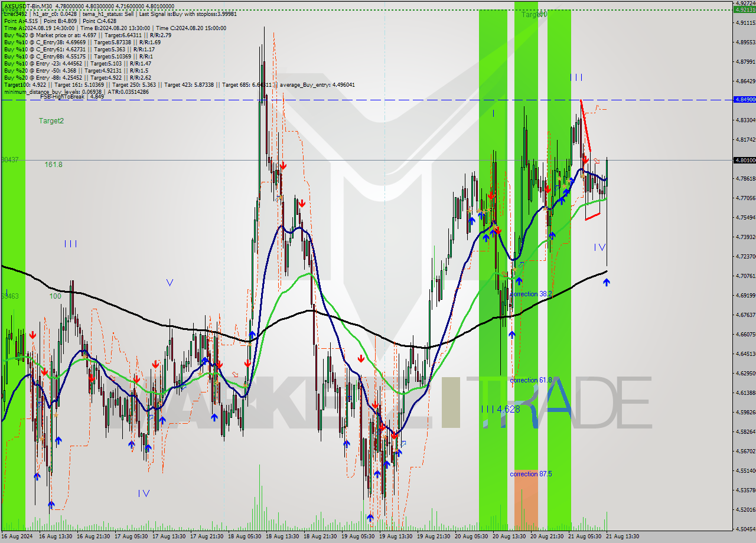Click the 4.61388 price axis label
Viewport: 756px width, 543px height.
tap(745, 392)
